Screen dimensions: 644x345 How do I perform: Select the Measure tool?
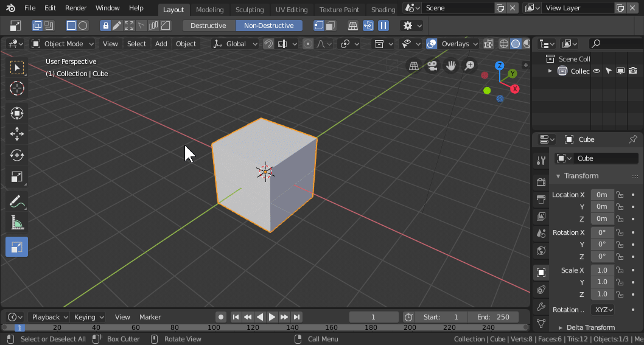click(17, 223)
